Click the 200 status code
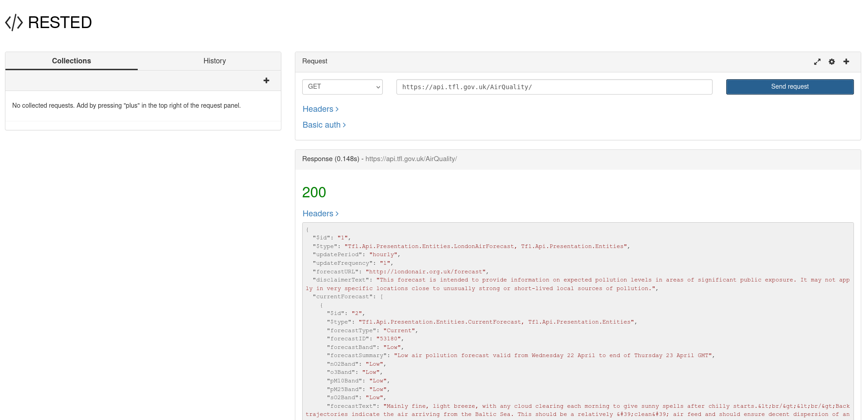This screenshot has width=868, height=420. pos(314,192)
